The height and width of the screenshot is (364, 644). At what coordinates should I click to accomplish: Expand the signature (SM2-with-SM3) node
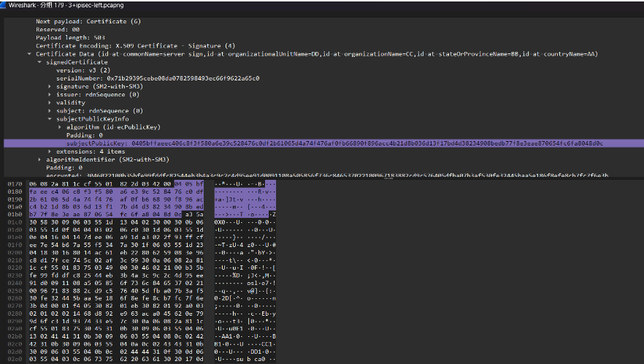click(50, 86)
